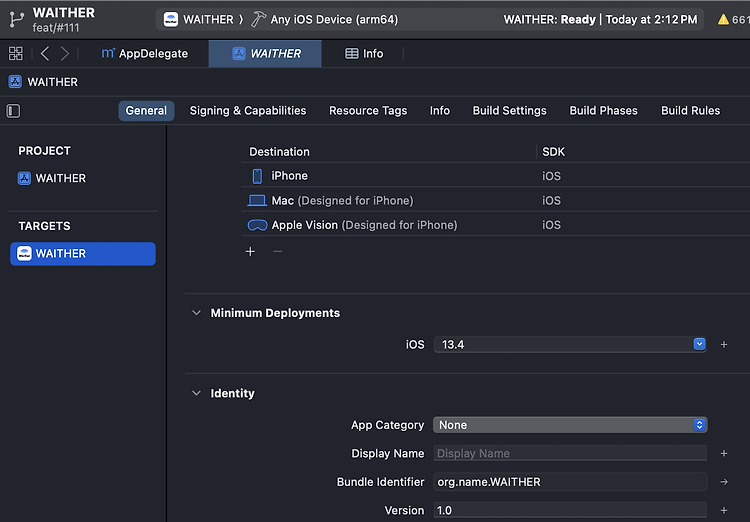This screenshot has width=750, height=522.
Task: Switch to Build Rules tab
Action: click(x=690, y=111)
